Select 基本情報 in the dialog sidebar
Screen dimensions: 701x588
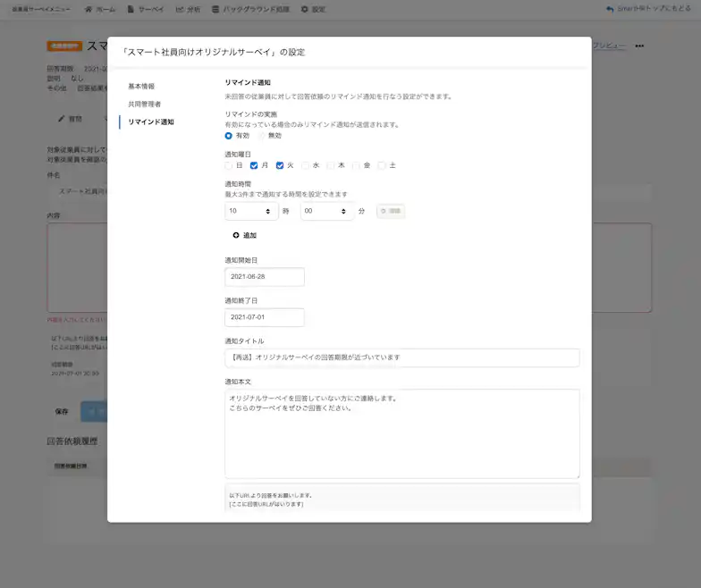pos(141,86)
